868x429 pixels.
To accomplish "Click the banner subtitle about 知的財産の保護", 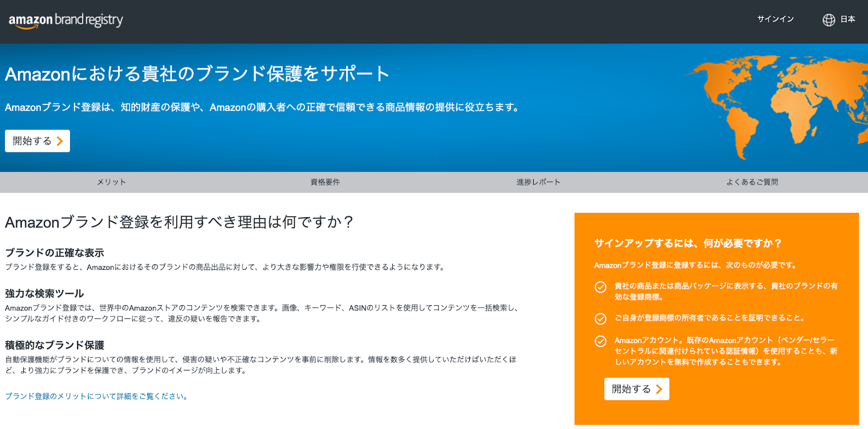I will coord(263,108).
